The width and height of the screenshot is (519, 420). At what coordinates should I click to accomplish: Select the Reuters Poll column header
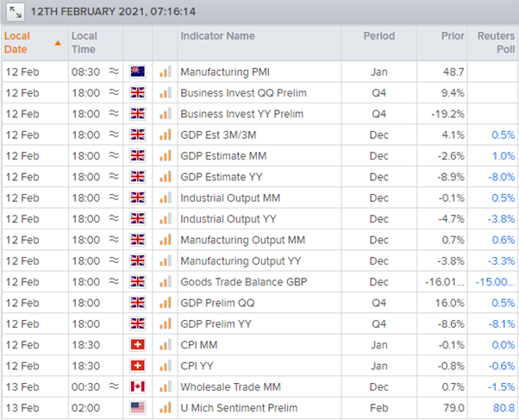pos(495,42)
